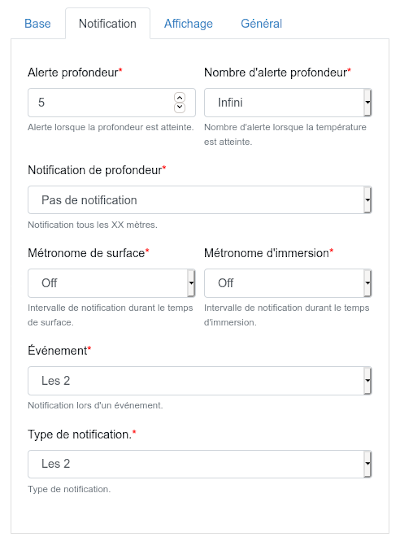The width and height of the screenshot is (400, 541).
Task: Click the Métronome d'immersion Off select
Action: [x=288, y=283]
